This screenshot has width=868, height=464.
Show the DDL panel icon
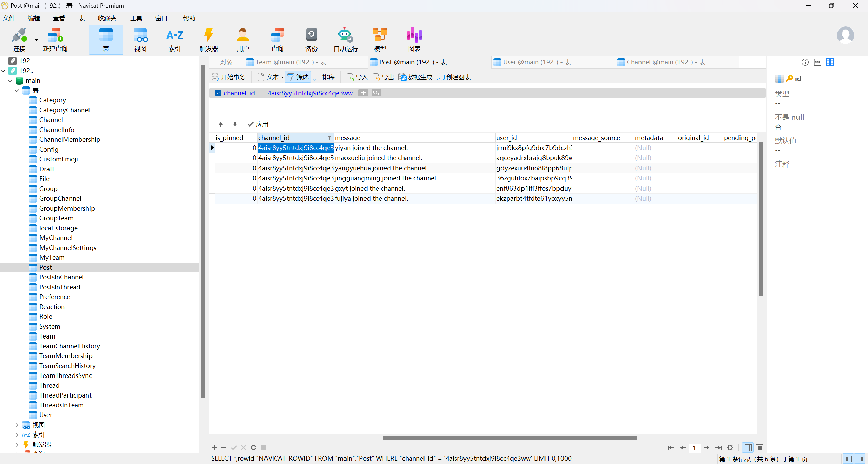coord(817,62)
